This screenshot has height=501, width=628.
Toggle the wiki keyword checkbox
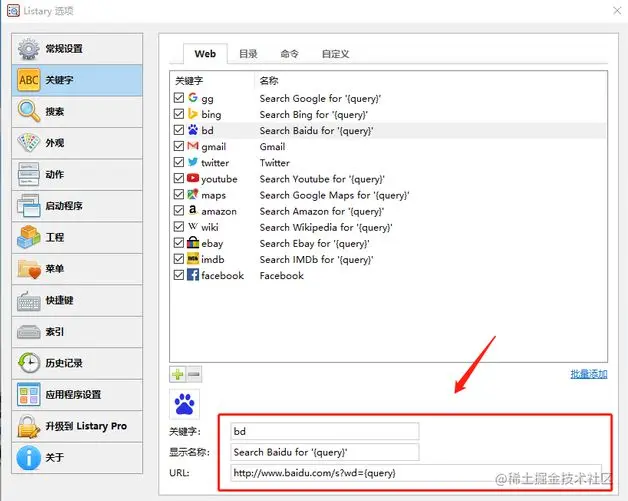pos(179,227)
